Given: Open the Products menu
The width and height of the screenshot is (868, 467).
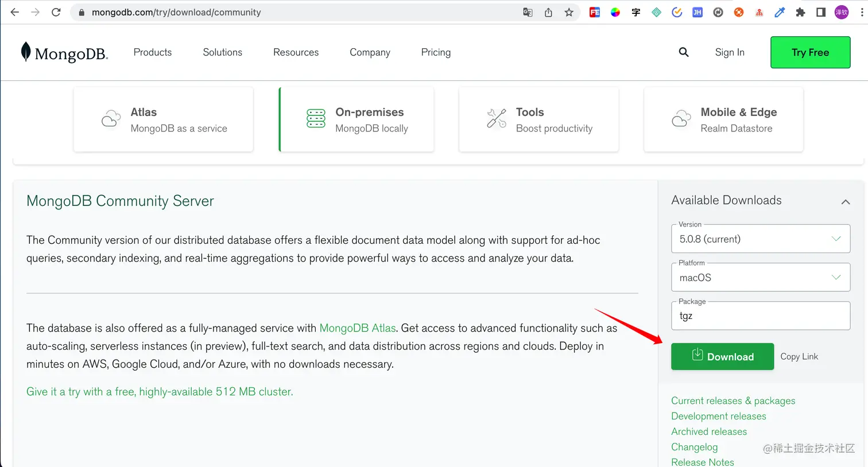Looking at the screenshot, I should [x=153, y=52].
